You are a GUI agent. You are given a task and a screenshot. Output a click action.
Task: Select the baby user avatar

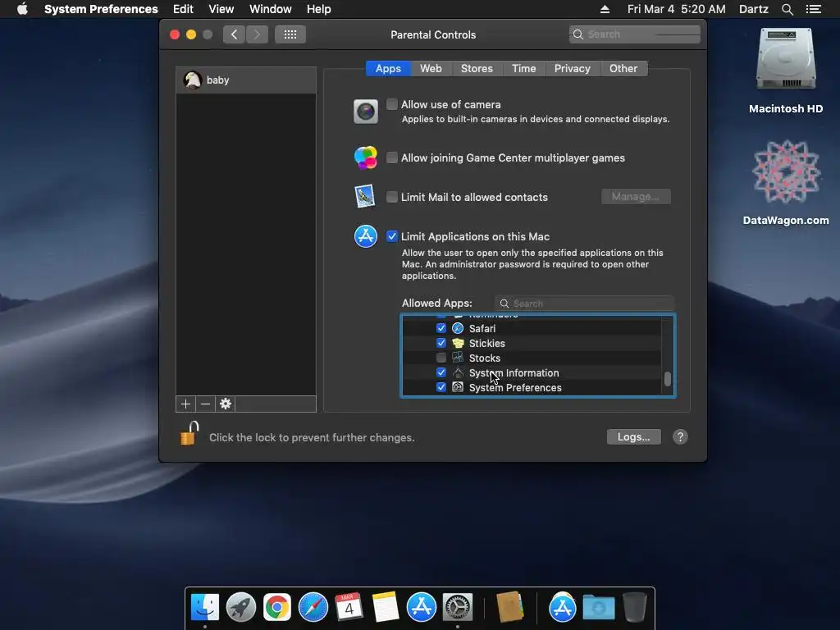pos(192,80)
